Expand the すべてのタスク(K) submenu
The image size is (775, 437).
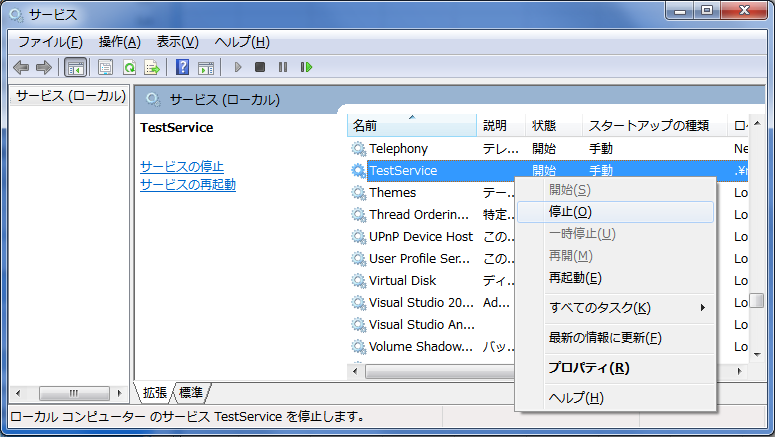[x=615, y=308]
